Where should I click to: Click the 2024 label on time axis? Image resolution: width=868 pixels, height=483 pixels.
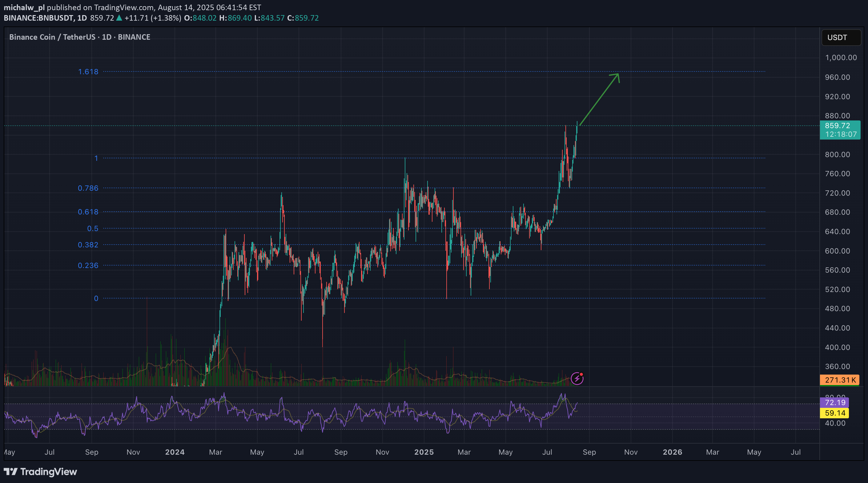175,452
